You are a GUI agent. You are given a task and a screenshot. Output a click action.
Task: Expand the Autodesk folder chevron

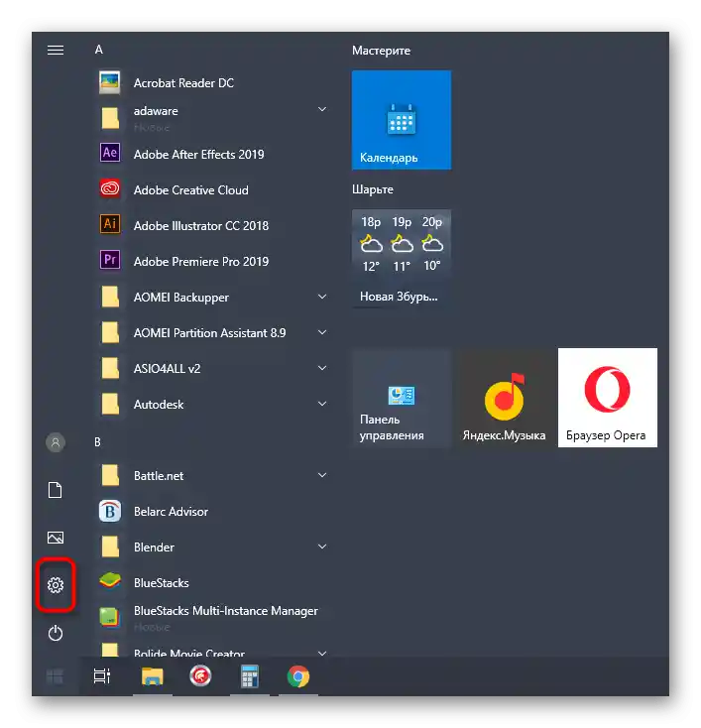[322, 404]
